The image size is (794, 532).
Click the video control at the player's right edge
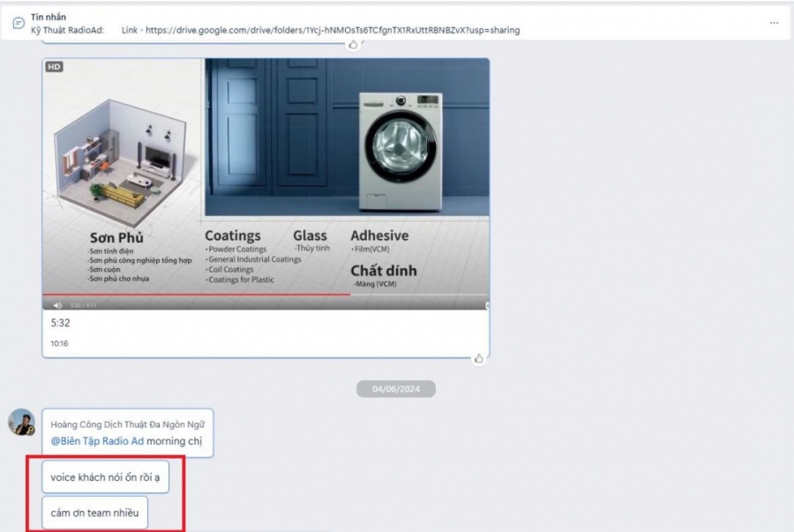click(487, 305)
